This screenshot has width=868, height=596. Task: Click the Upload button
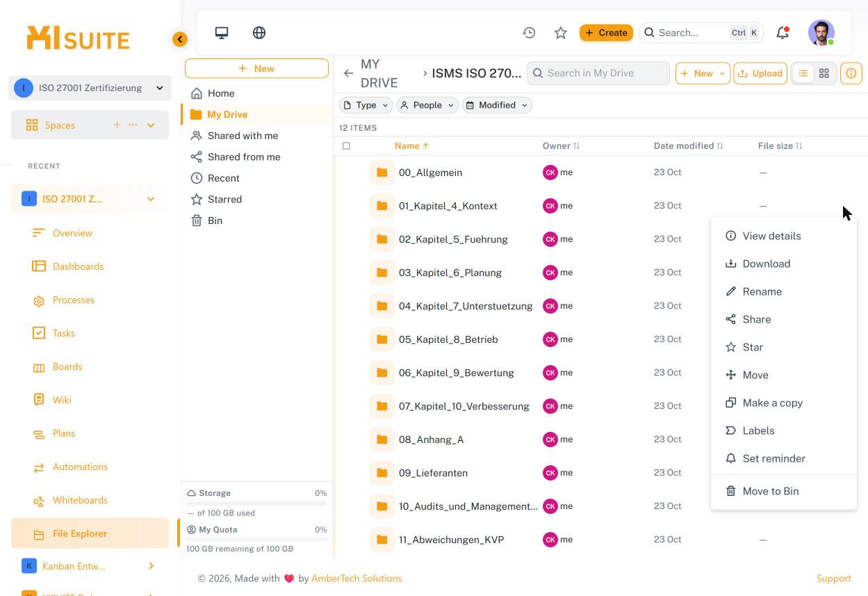coord(760,73)
